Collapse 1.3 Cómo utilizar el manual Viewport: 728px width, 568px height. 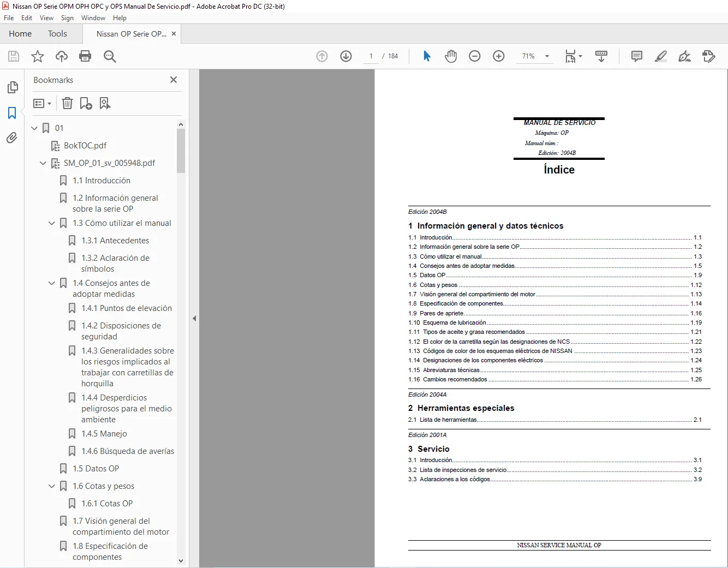click(52, 223)
